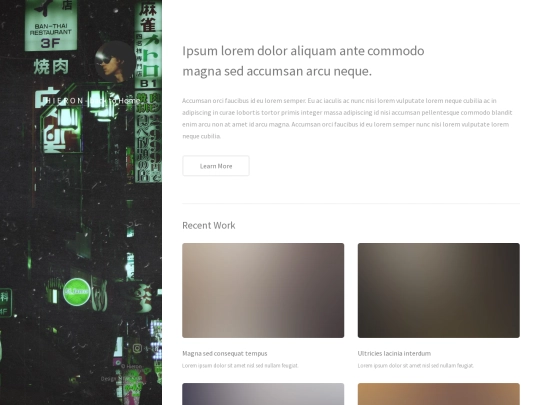Image resolution: width=540 pixels, height=405 pixels.
Task: Open the grey-blue gradient thumbnail in the bottom row
Action: pyautogui.click(x=263, y=394)
